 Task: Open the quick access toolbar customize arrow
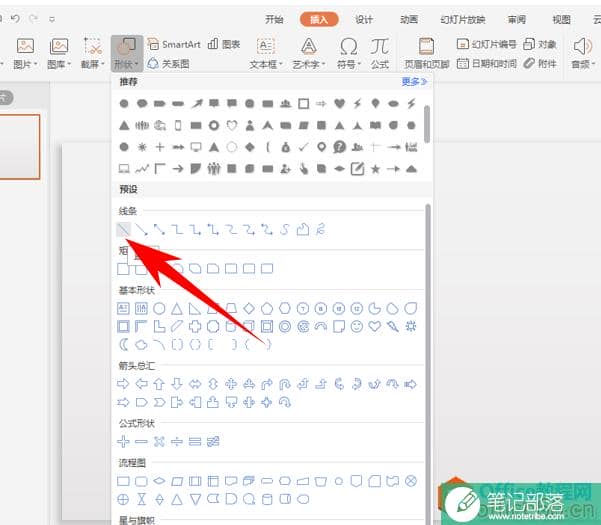tap(52, 19)
